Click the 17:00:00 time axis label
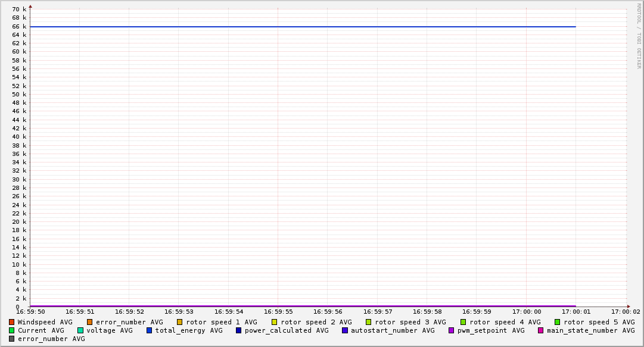Viewport: 644px width, 347px height. (x=527, y=311)
